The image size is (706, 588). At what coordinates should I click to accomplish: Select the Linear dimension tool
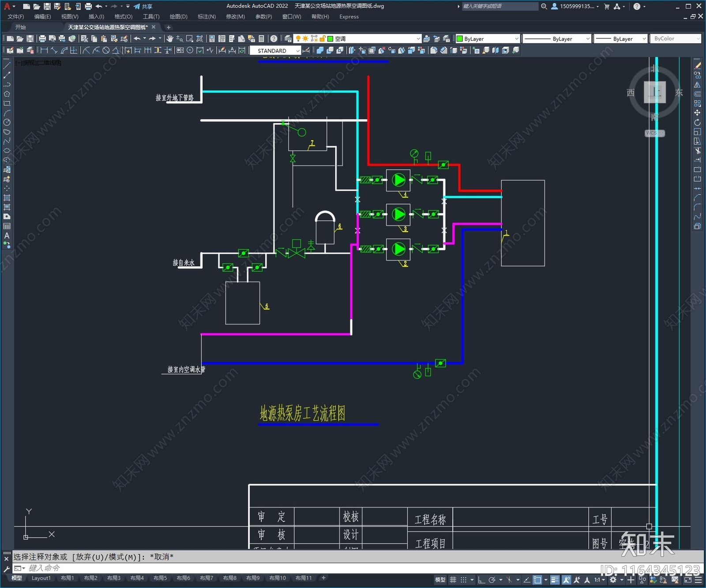point(44,50)
